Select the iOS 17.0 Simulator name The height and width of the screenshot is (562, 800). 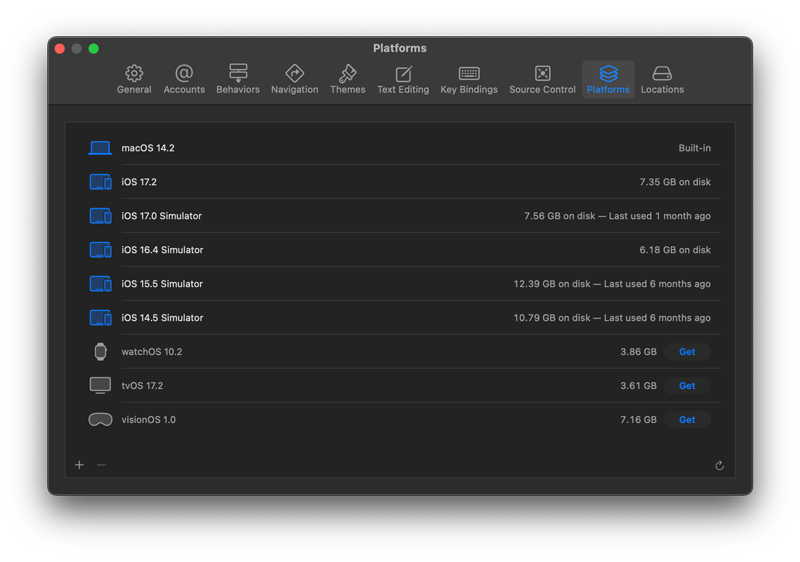click(x=161, y=216)
